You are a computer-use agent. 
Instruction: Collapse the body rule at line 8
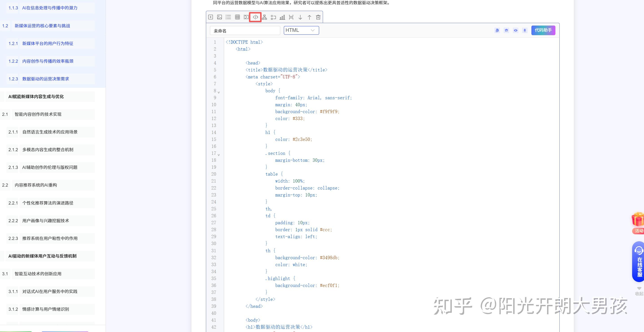pyautogui.click(x=219, y=92)
